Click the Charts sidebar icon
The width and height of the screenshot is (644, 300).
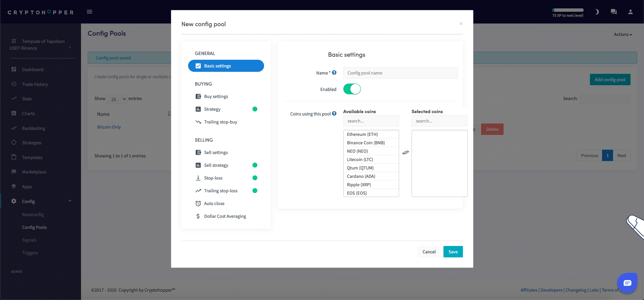pos(14,113)
